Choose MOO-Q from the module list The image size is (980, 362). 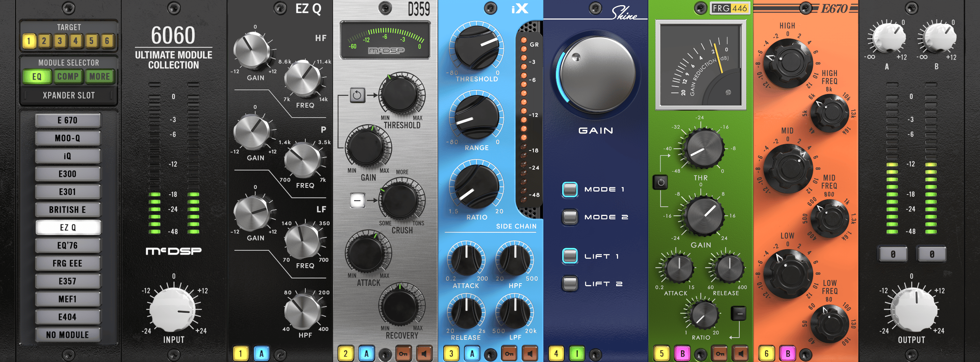click(x=68, y=138)
